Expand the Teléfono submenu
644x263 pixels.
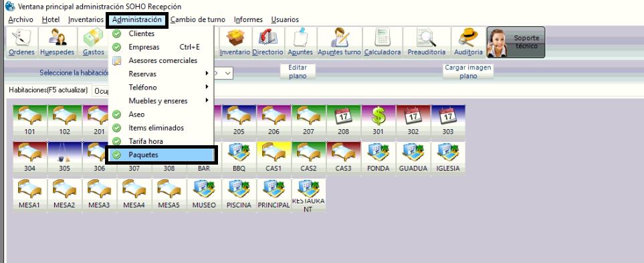(x=160, y=87)
